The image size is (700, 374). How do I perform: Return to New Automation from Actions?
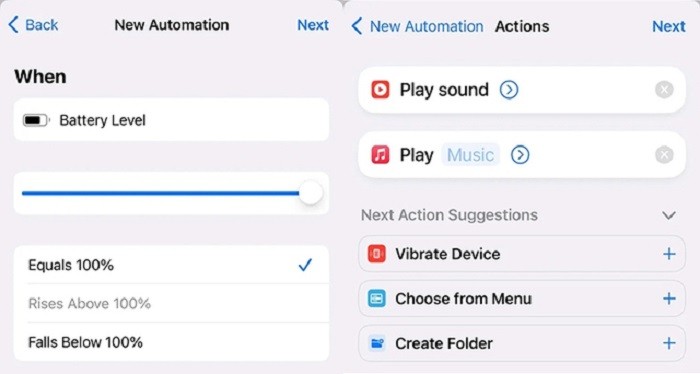point(417,26)
